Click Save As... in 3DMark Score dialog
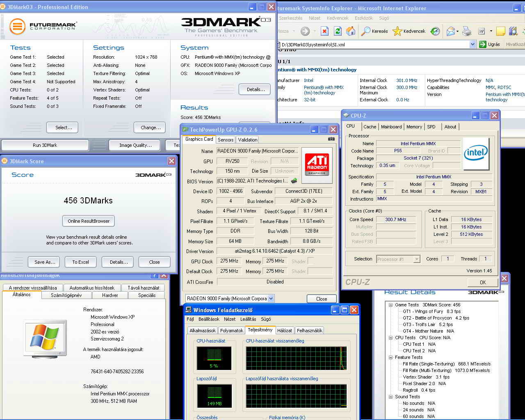 click(45, 262)
